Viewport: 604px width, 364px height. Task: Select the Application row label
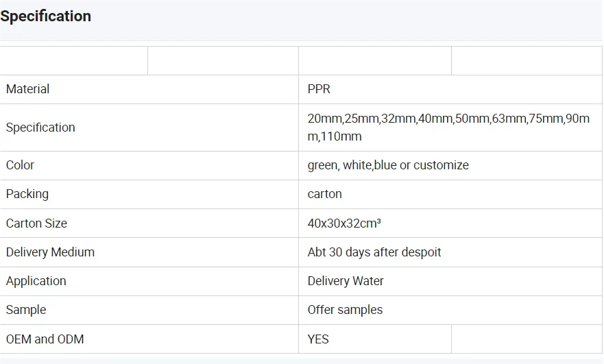(36, 281)
